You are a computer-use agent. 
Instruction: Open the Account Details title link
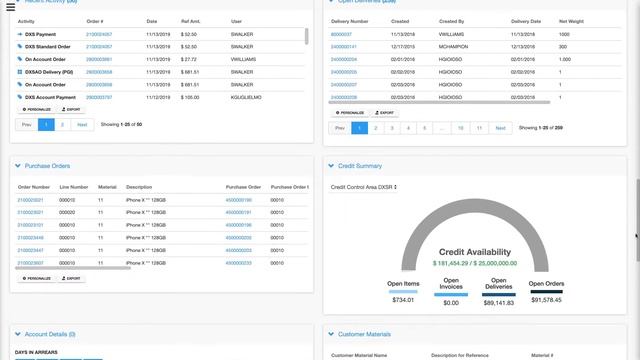50,334
